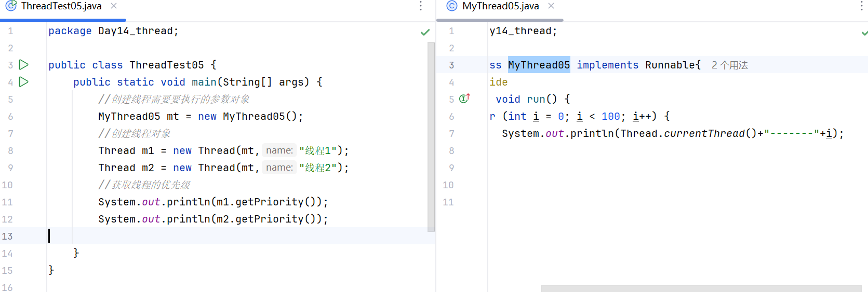The width and height of the screenshot is (868, 292).
Task: Click 'ThreadTest05' class name on line 3
Action: (167, 65)
